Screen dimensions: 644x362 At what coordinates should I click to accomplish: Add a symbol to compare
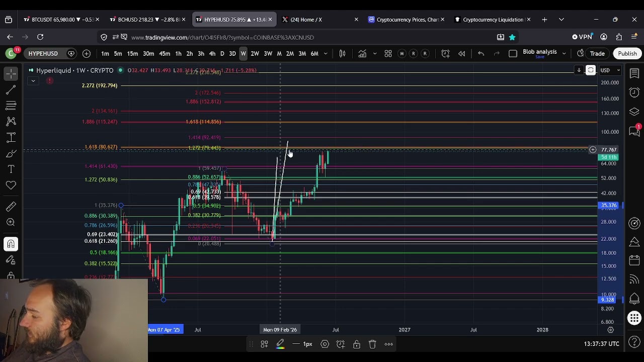pos(86,54)
